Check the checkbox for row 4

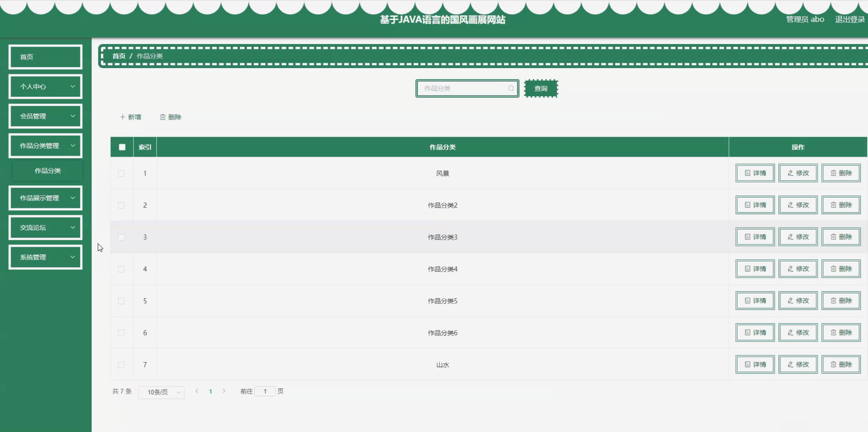pyautogui.click(x=121, y=269)
